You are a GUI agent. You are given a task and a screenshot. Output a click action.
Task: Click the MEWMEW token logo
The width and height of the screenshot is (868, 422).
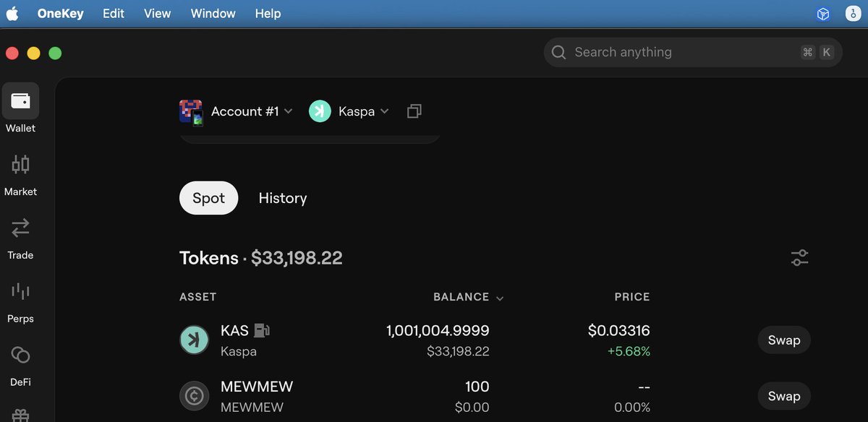194,396
